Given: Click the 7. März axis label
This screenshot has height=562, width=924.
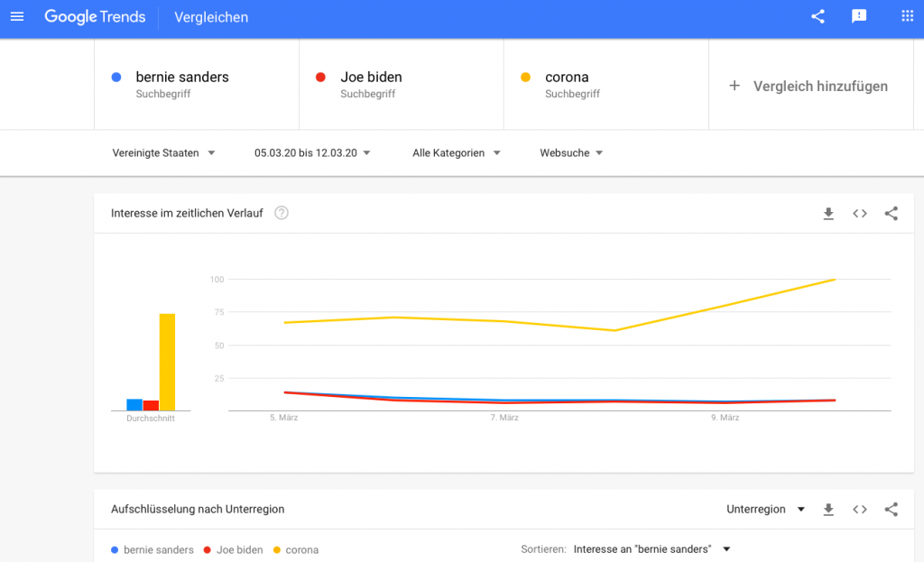Looking at the screenshot, I should [x=504, y=418].
